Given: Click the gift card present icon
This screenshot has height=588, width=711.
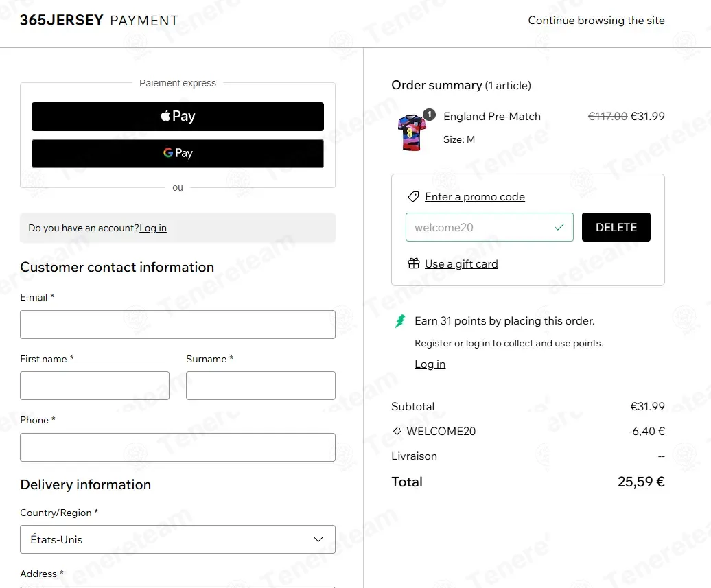Looking at the screenshot, I should (x=414, y=263).
